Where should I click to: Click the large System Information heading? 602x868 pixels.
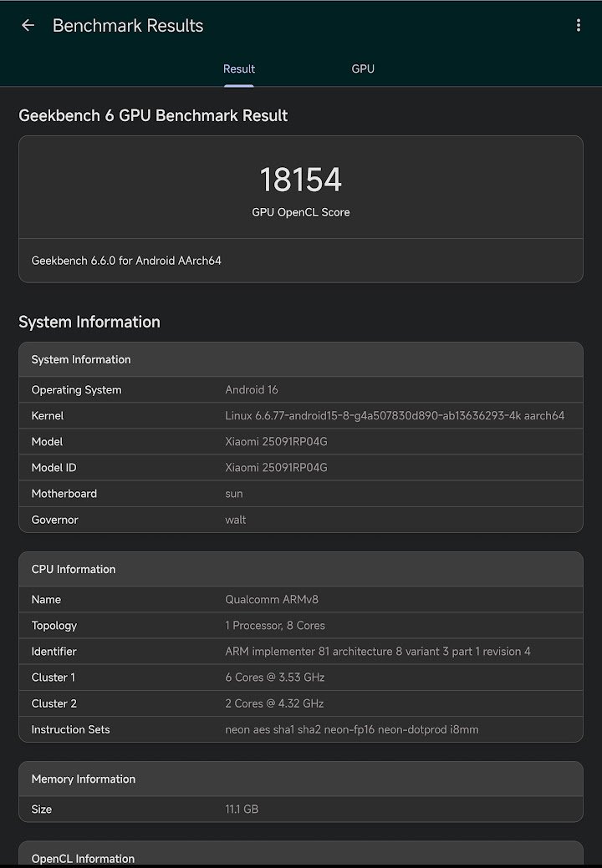click(x=89, y=322)
